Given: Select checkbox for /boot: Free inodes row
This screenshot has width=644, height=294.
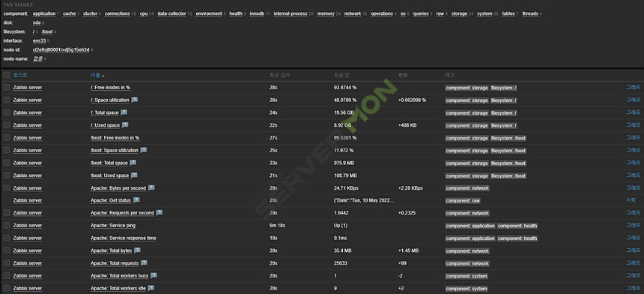Looking at the screenshot, I should (7, 138).
